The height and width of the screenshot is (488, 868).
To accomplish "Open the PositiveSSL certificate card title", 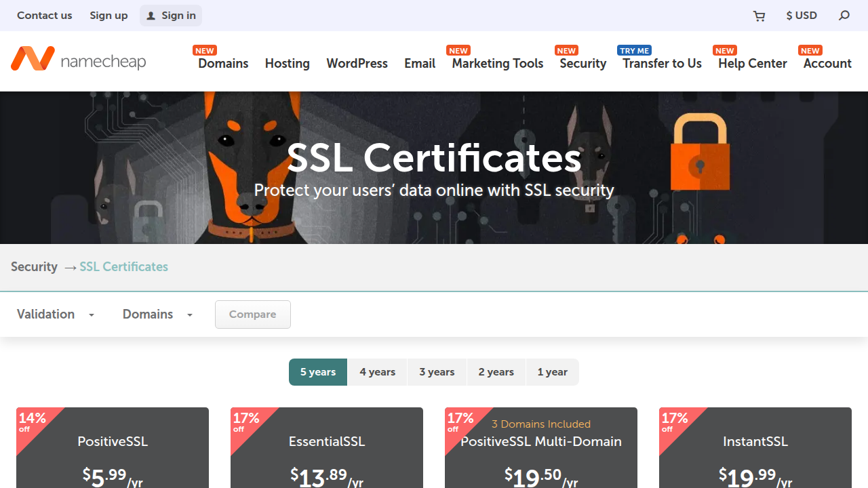I will point(113,442).
